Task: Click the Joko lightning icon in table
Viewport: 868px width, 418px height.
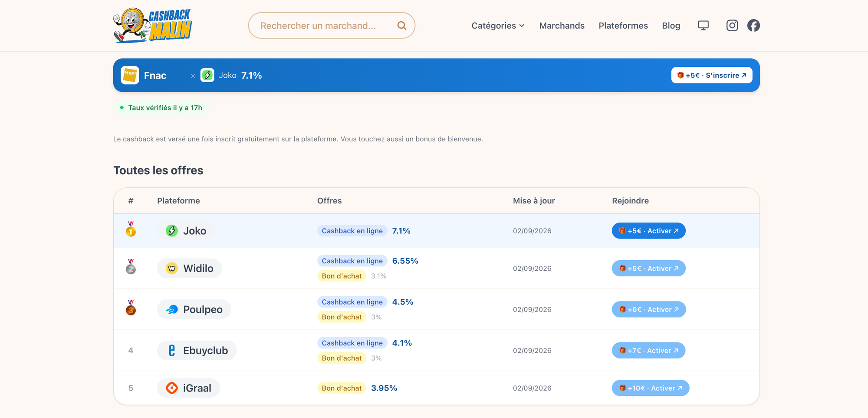Action: 172,231
